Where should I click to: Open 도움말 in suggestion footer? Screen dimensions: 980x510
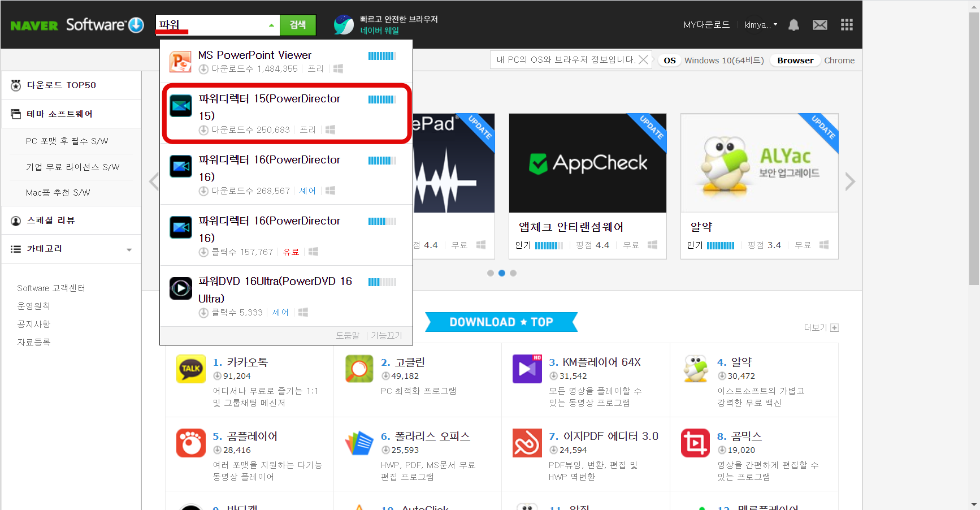coord(348,335)
